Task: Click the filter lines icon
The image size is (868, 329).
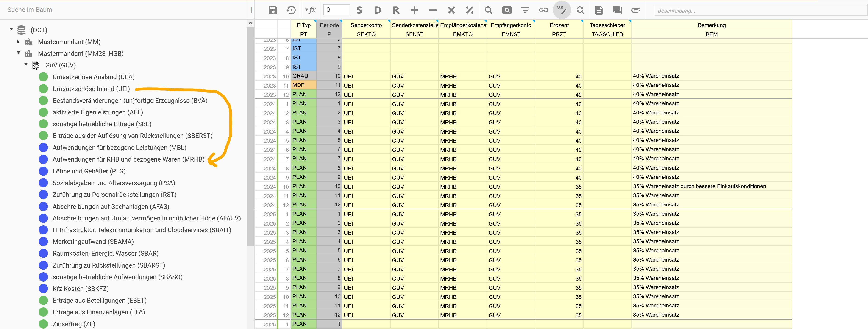Action: (x=525, y=10)
